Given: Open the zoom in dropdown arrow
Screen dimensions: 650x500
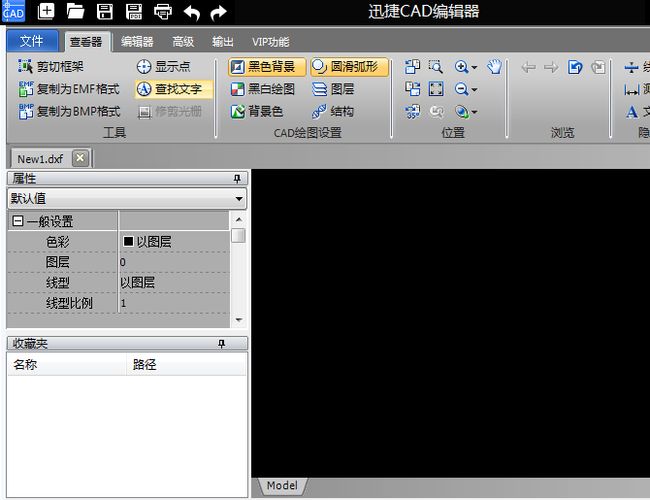Looking at the screenshot, I should point(474,67).
